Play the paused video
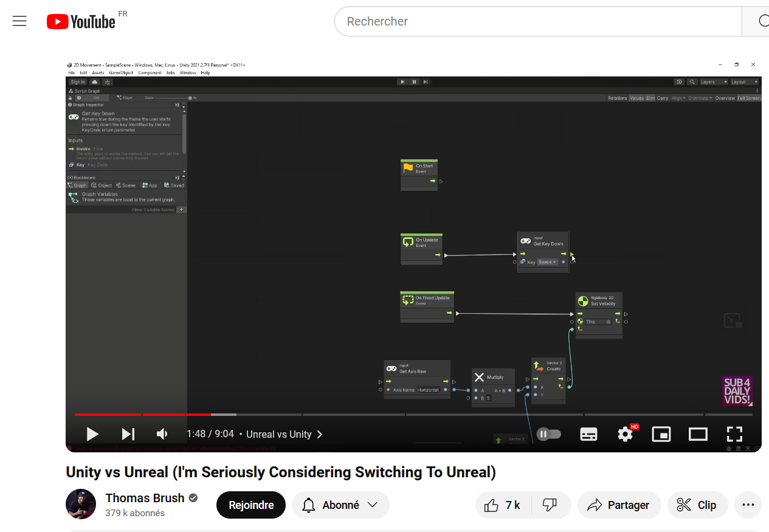Screen dimensions: 769x532 [92, 434]
